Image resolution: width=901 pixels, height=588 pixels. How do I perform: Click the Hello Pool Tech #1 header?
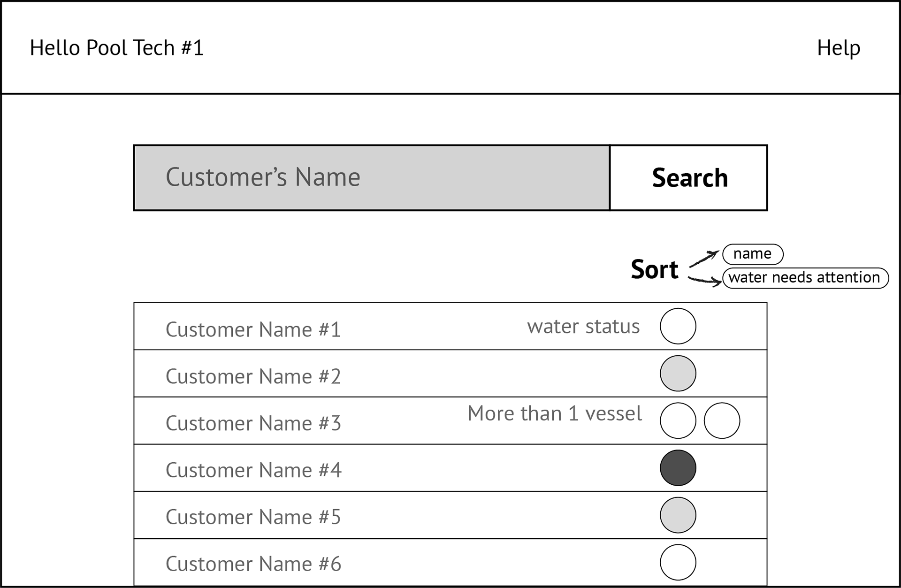[116, 48]
